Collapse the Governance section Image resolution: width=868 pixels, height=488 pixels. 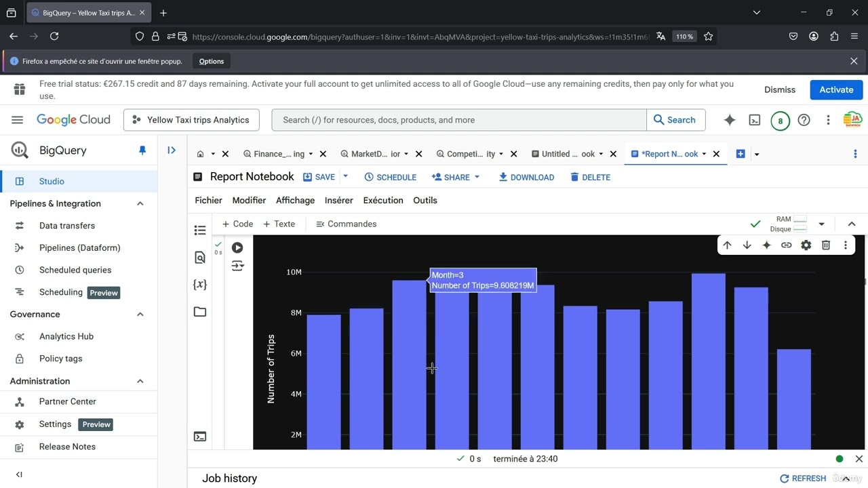tap(140, 314)
